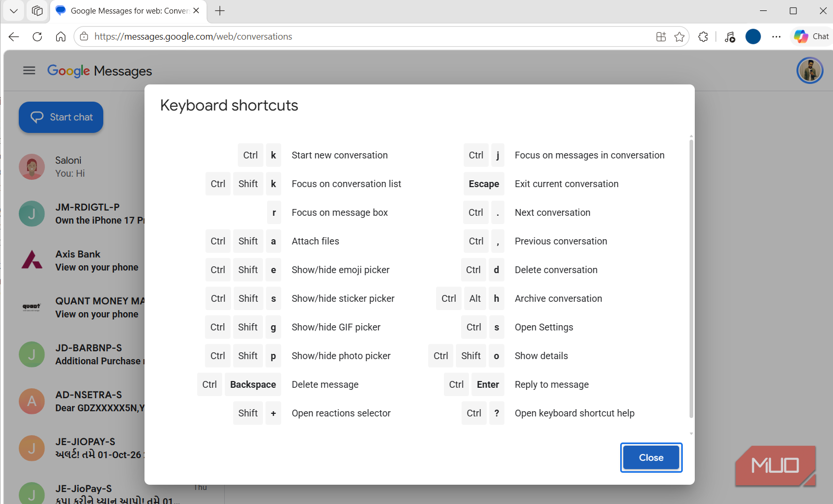833x504 pixels.
Task: Open the Axis Bank conversation
Action: pyautogui.click(x=81, y=261)
